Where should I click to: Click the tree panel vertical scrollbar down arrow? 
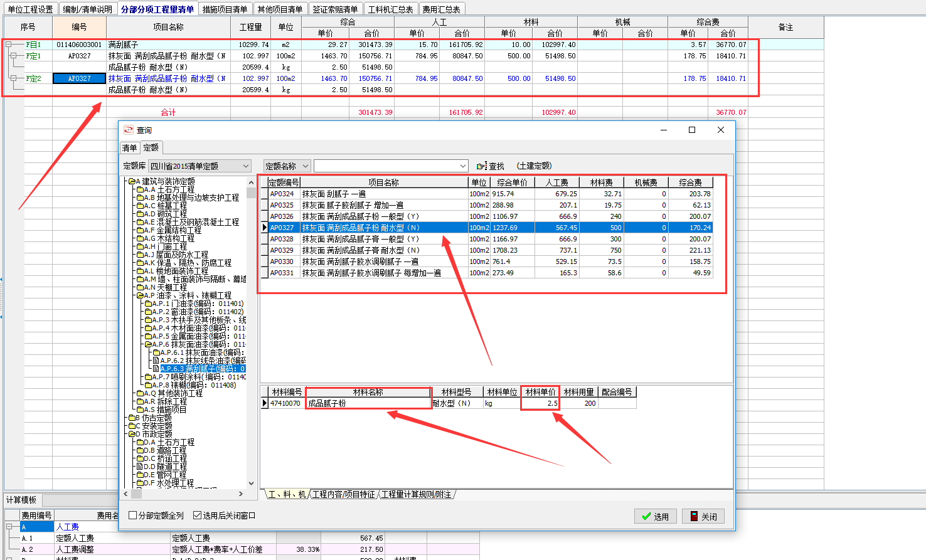point(252,483)
